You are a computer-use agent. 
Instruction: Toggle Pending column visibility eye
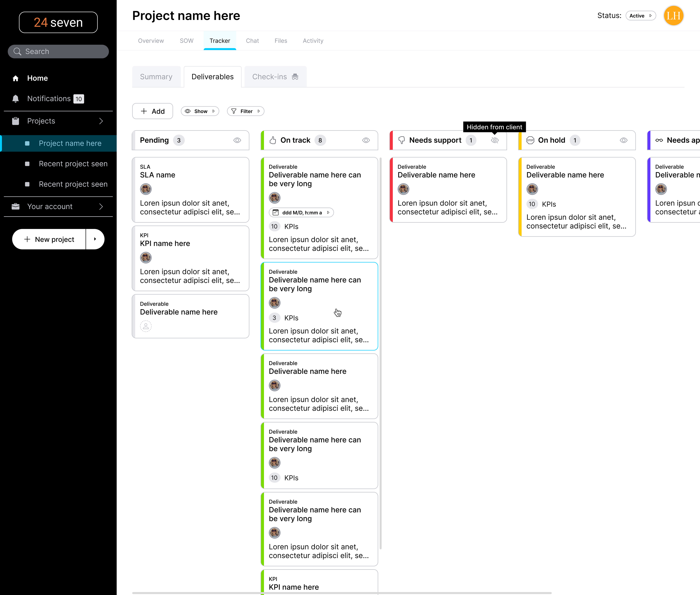pos(237,140)
